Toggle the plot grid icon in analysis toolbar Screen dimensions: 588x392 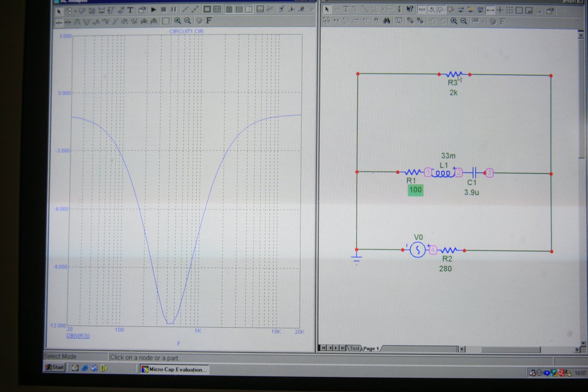pyautogui.click(x=165, y=21)
